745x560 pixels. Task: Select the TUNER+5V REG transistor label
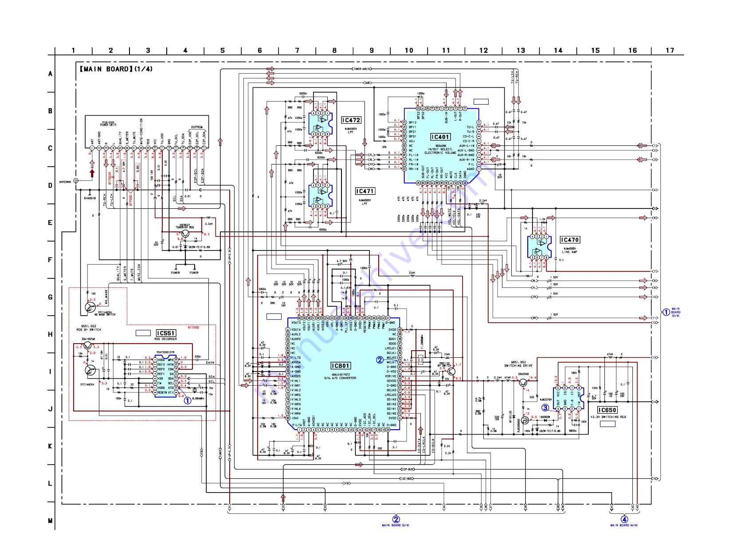184,226
